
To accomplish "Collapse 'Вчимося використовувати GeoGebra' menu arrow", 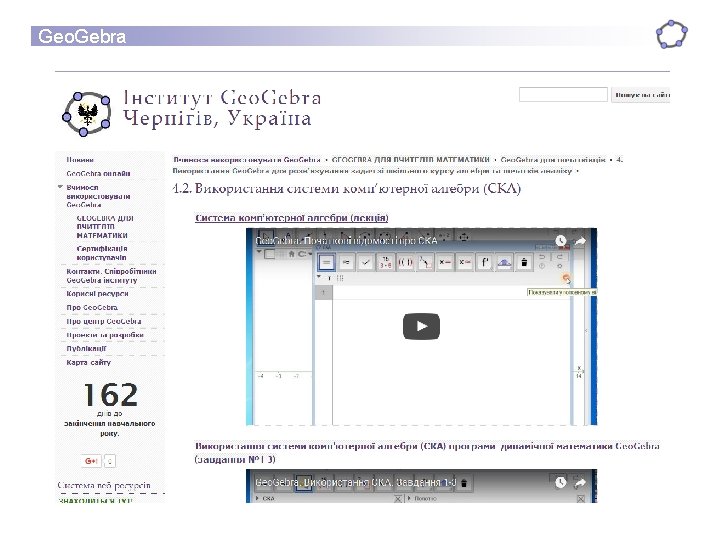I will coord(60,187).
